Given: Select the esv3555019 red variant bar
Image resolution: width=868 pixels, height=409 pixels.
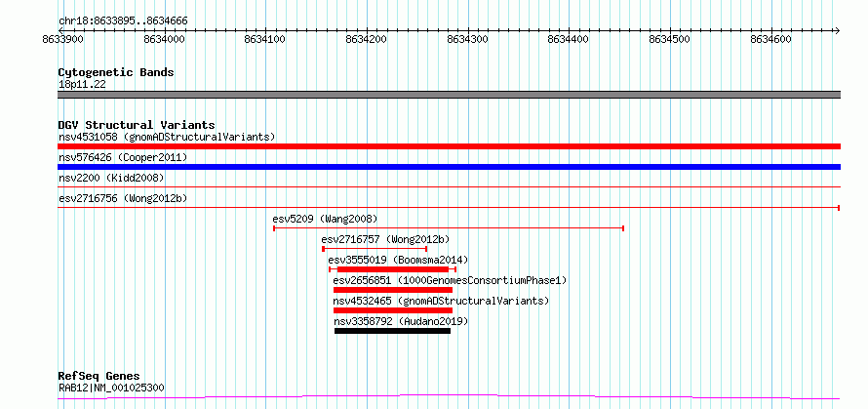Looking at the screenshot, I should tap(392, 269).
